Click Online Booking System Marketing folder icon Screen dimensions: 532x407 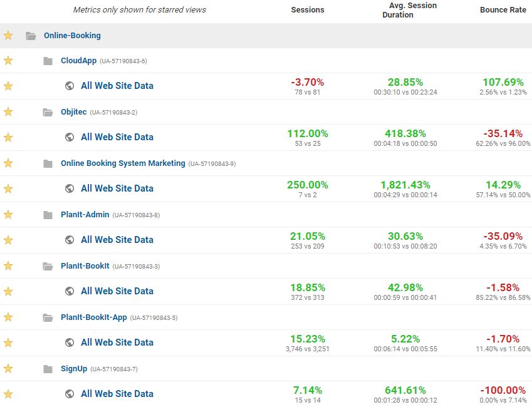pyautogui.click(x=48, y=164)
